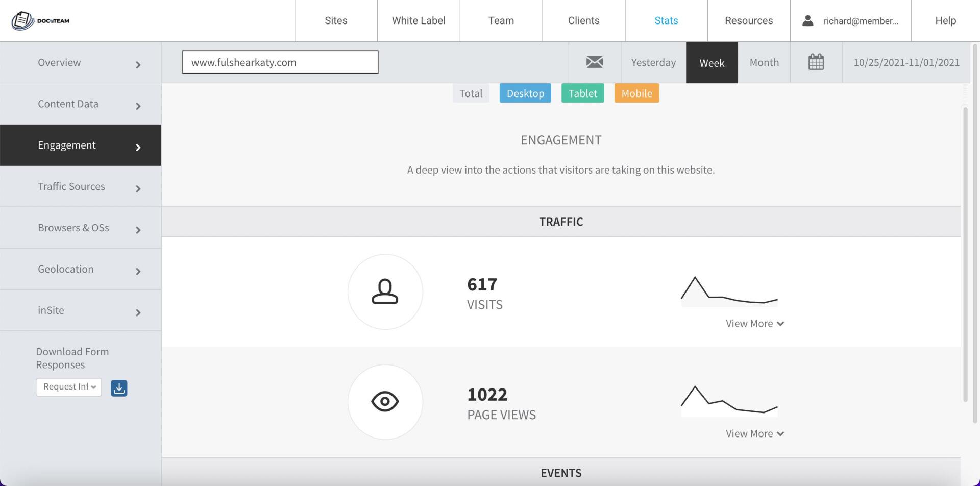Click the visits sparkline chart
Image resolution: width=980 pixels, height=486 pixels.
click(x=729, y=291)
